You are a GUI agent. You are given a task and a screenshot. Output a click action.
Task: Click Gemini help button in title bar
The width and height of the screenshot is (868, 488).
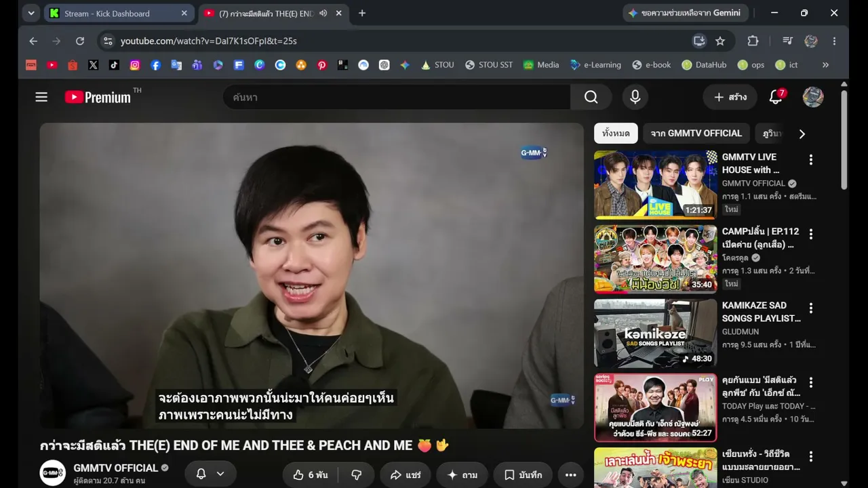click(686, 13)
